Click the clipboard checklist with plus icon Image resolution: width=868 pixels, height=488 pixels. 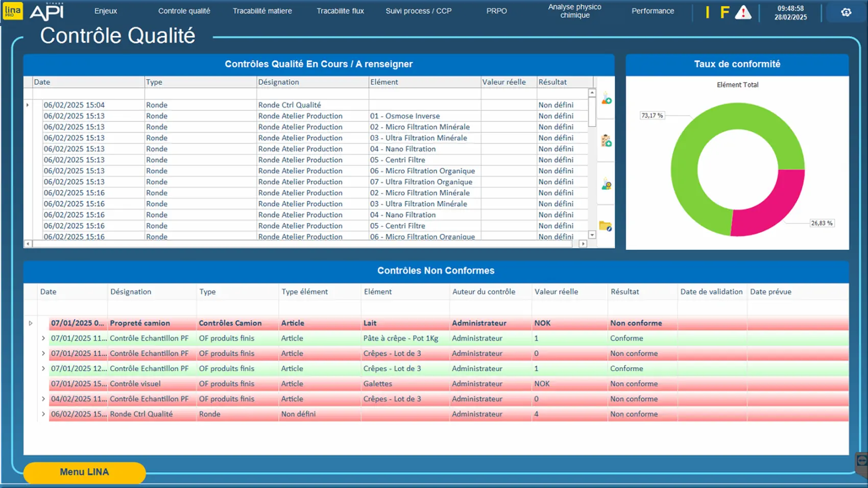coord(606,141)
